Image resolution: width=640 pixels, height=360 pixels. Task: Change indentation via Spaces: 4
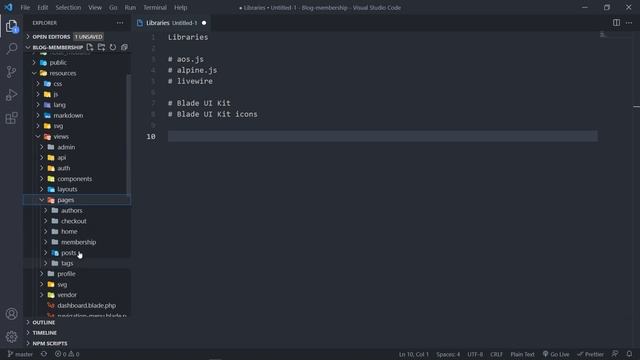(x=448, y=354)
